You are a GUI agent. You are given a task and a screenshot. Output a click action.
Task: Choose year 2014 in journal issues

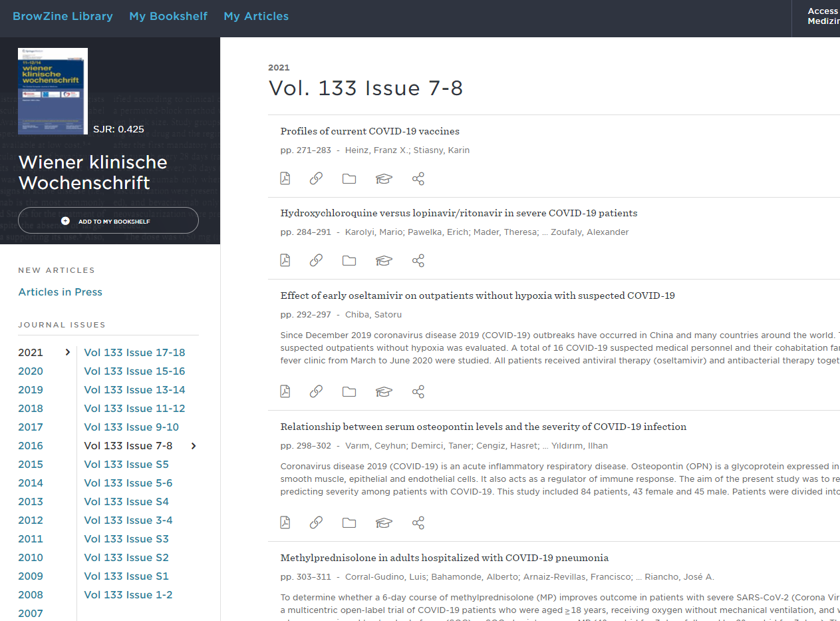[31, 483]
